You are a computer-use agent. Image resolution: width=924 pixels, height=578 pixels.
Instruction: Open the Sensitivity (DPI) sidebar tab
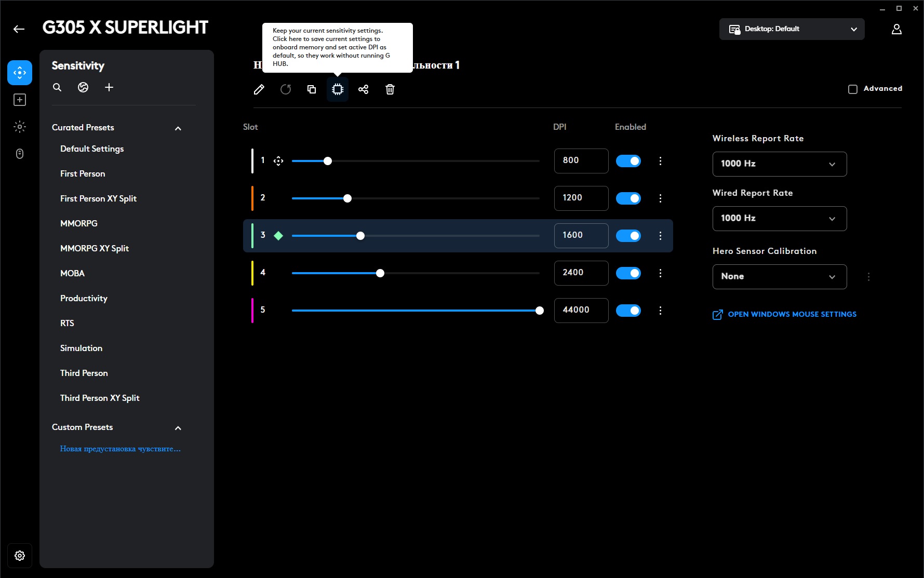20,73
